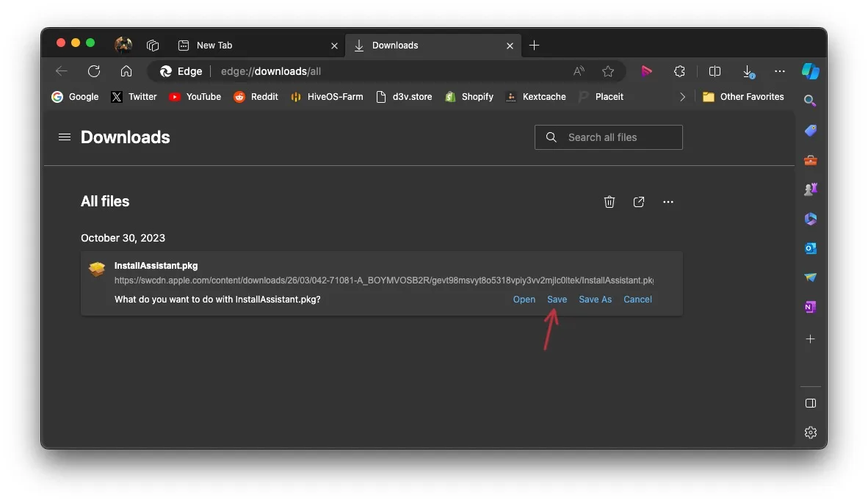Toggle the sidebar visibility icon
The width and height of the screenshot is (868, 503).
[x=811, y=403]
